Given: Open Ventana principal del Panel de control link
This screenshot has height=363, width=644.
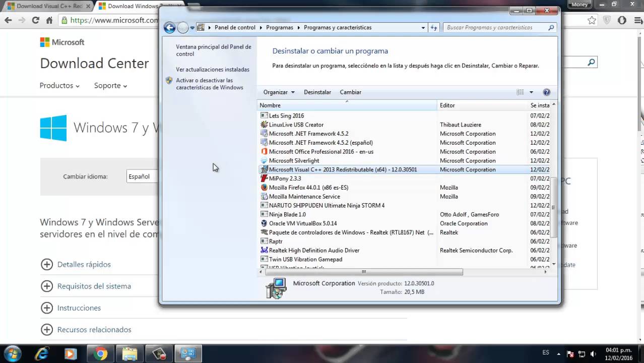Looking at the screenshot, I should (x=214, y=50).
